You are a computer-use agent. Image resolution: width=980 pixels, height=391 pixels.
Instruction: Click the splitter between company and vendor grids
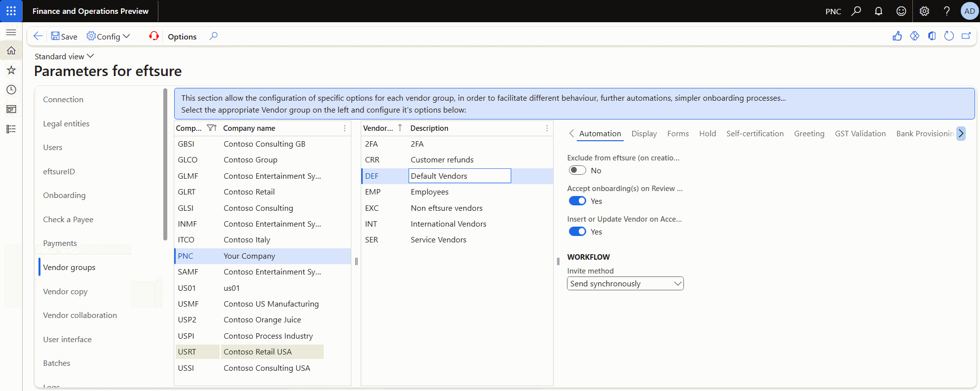[x=356, y=261]
